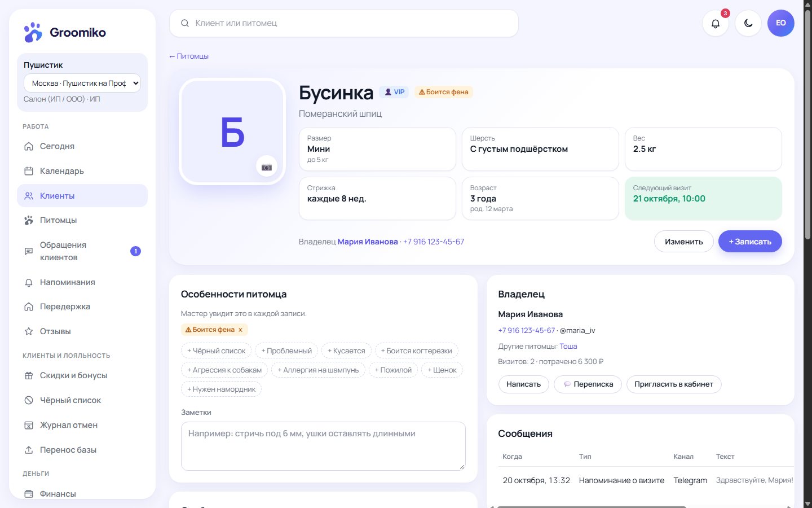Add '+ Чёрный список' tag chip
This screenshot has width=812, height=508.
[x=217, y=351]
